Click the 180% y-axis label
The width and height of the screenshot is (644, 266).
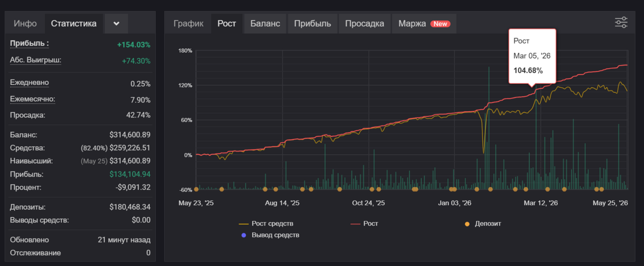(185, 50)
